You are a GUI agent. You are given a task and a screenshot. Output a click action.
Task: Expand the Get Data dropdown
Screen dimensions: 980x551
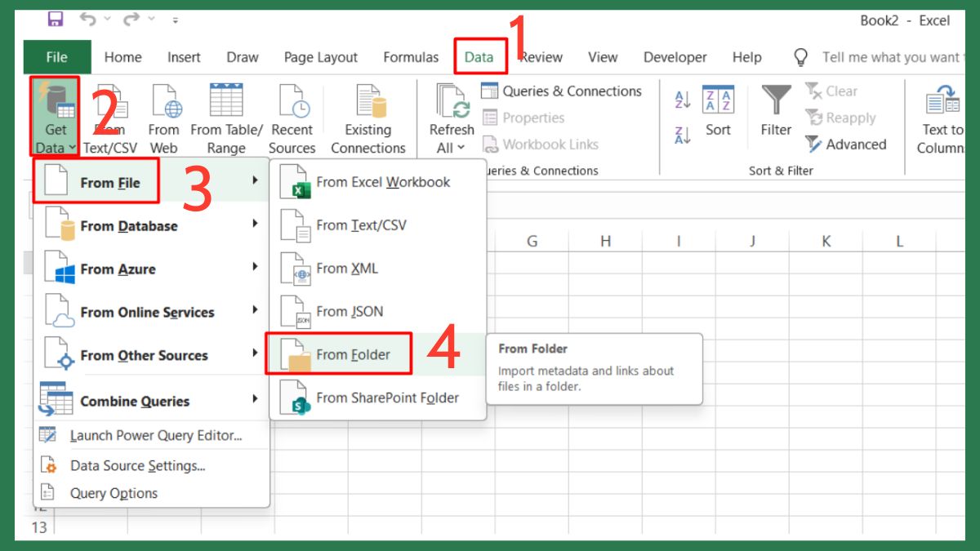[54, 118]
